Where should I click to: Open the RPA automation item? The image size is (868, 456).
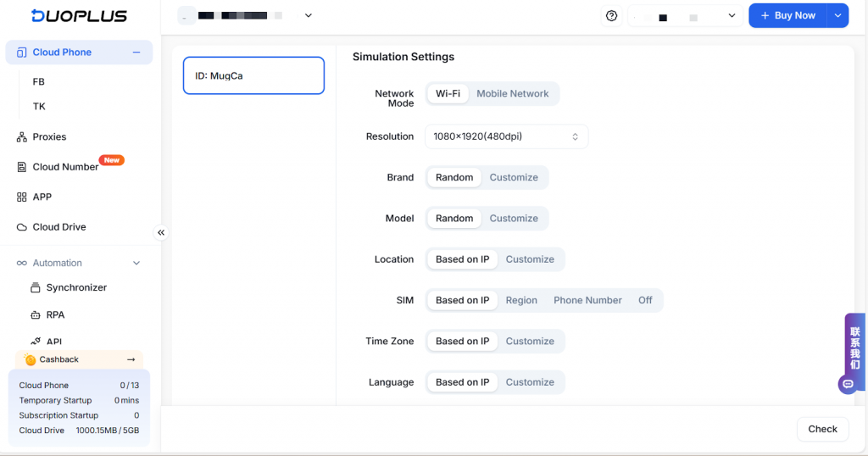click(x=55, y=314)
